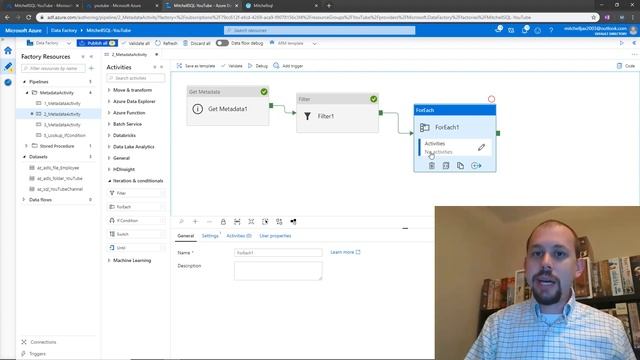
Task: Click the lineage icon on canvas toolbar
Action: pyautogui.click(x=293, y=222)
